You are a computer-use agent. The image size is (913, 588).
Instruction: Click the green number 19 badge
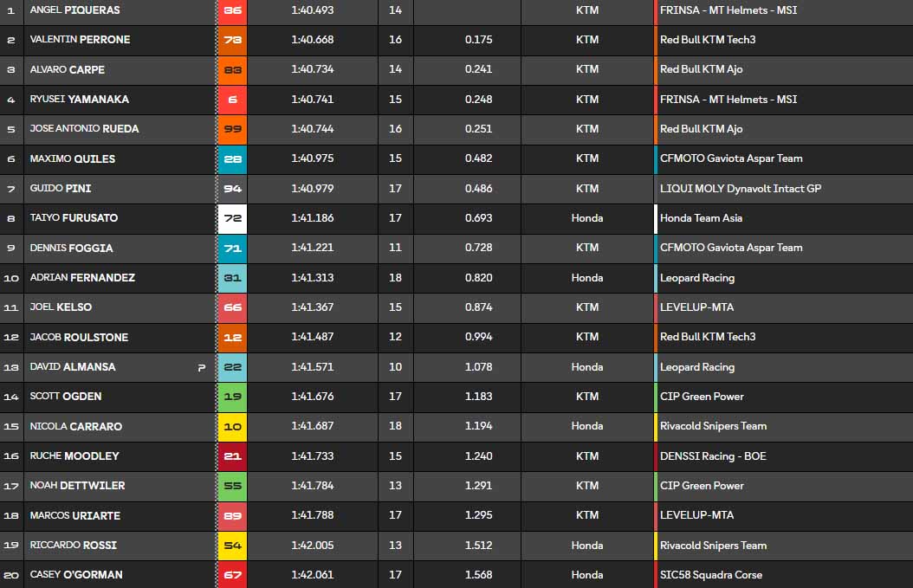[x=232, y=397]
